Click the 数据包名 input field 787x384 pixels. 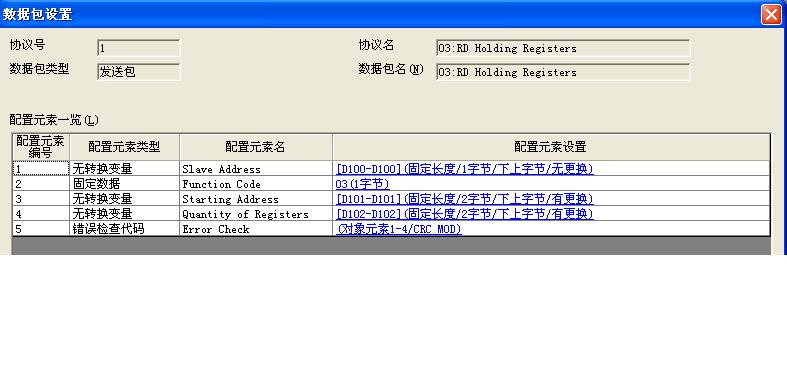coord(563,72)
